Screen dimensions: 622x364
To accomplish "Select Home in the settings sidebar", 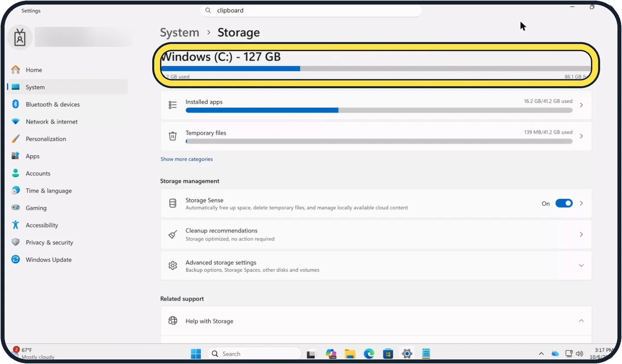I will click(68, 70).
